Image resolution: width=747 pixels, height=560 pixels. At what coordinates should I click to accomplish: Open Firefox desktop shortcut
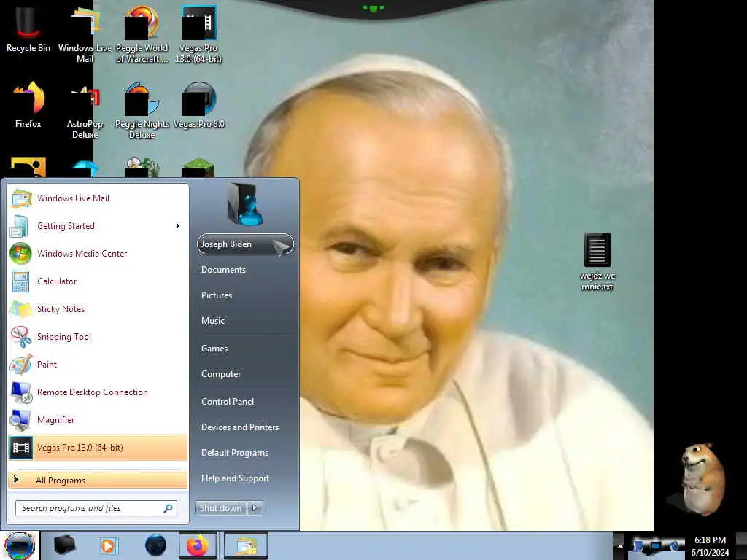click(28, 105)
